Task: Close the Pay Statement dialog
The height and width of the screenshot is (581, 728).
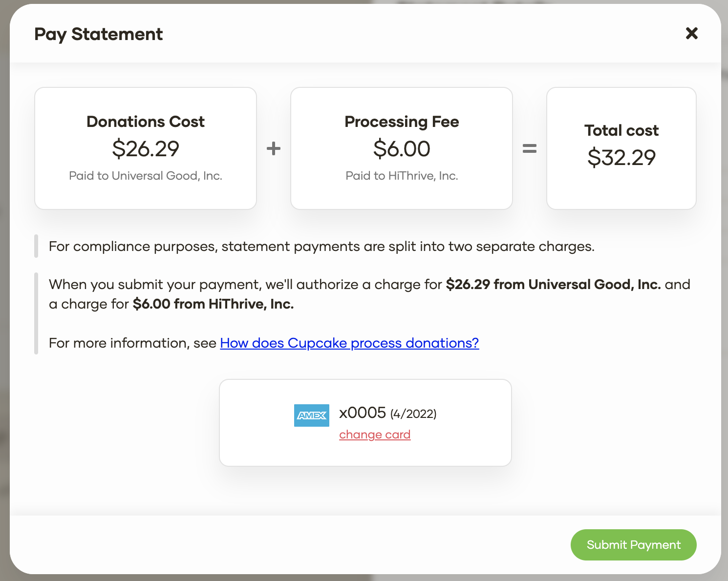Action: click(691, 33)
